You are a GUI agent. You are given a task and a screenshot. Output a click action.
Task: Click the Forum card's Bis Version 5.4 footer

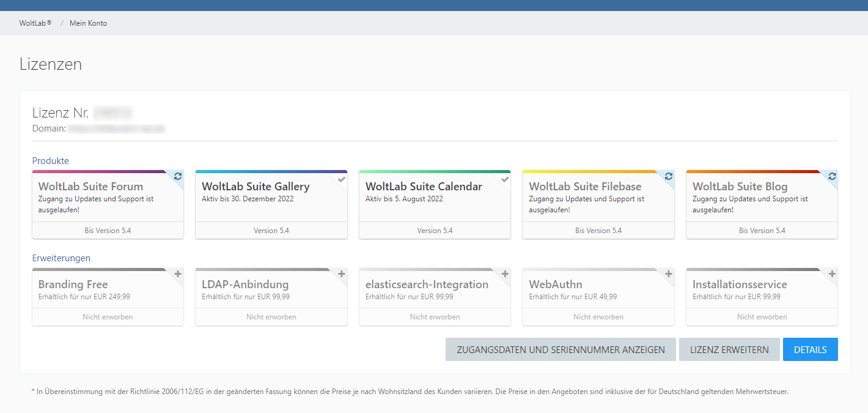[x=108, y=231]
